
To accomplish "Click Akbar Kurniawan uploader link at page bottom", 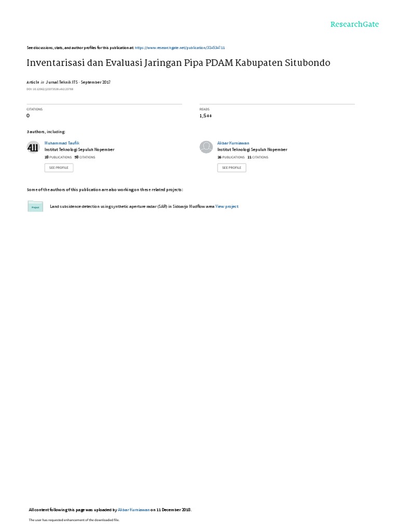I will click(134, 510).
